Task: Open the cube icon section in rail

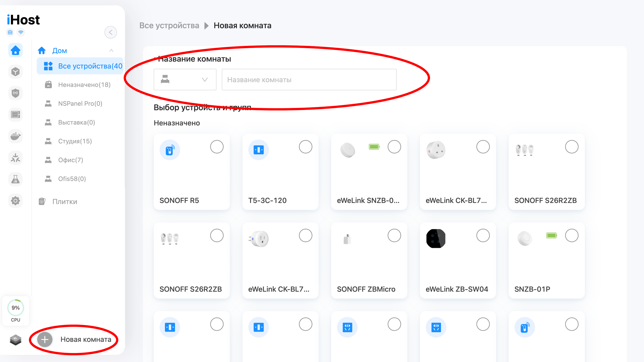Action: (15, 72)
